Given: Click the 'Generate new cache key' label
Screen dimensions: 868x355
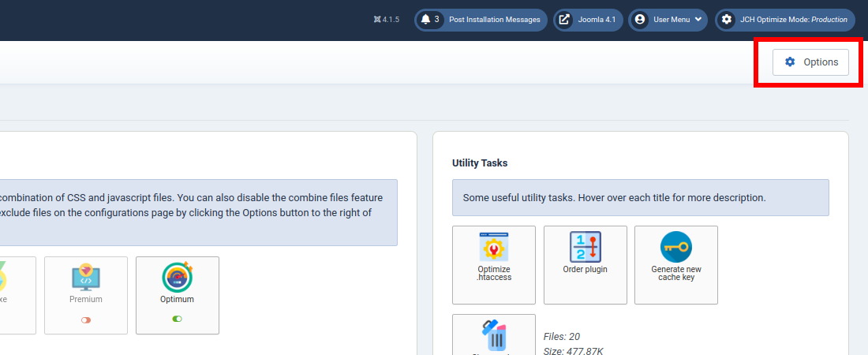Looking at the screenshot, I should click(x=676, y=273).
